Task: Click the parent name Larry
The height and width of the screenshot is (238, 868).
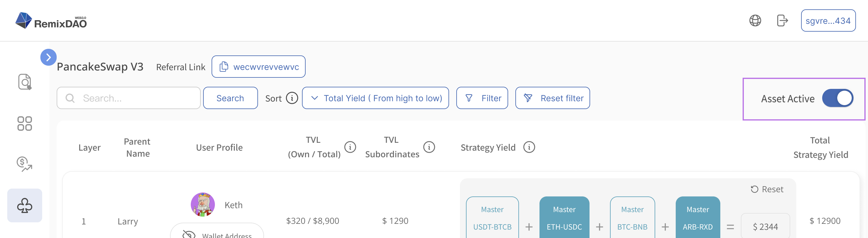Action: point(128,221)
